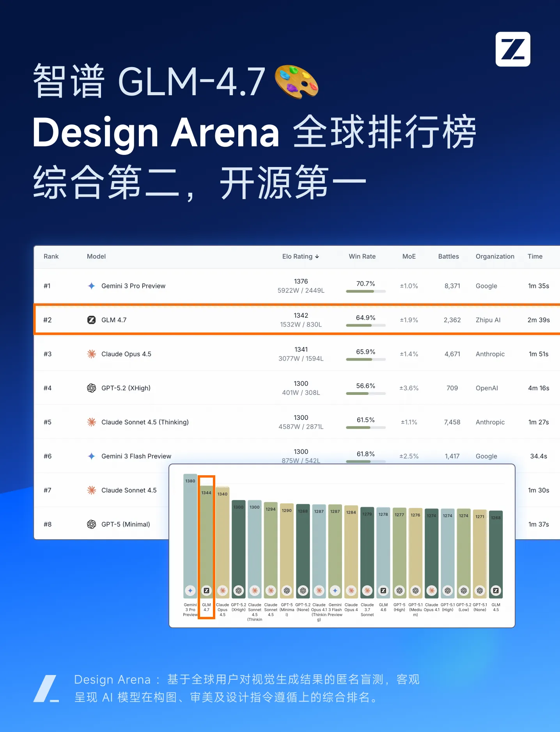This screenshot has width=560, height=732.
Task: Click the Gemini icon beside Gemini 3 Flash Preview row
Action: coord(91,456)
